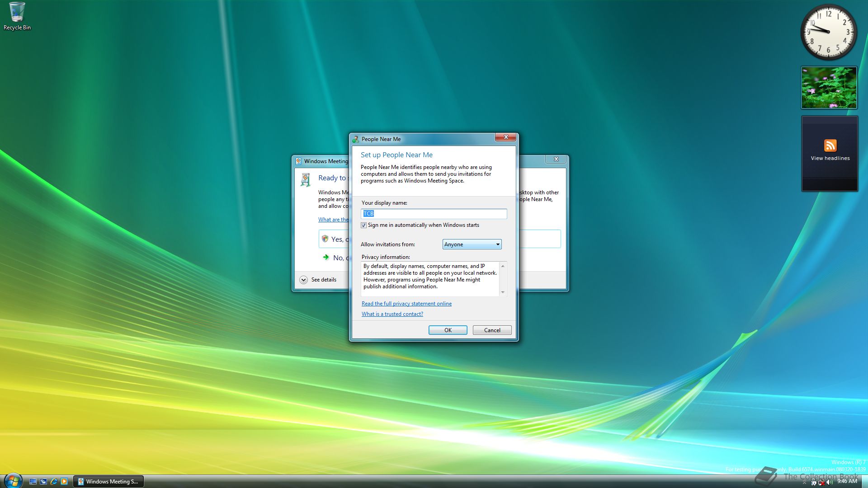Close the People Near Me dialog
This screenshot has width=868, height=488.
[505, 137]
